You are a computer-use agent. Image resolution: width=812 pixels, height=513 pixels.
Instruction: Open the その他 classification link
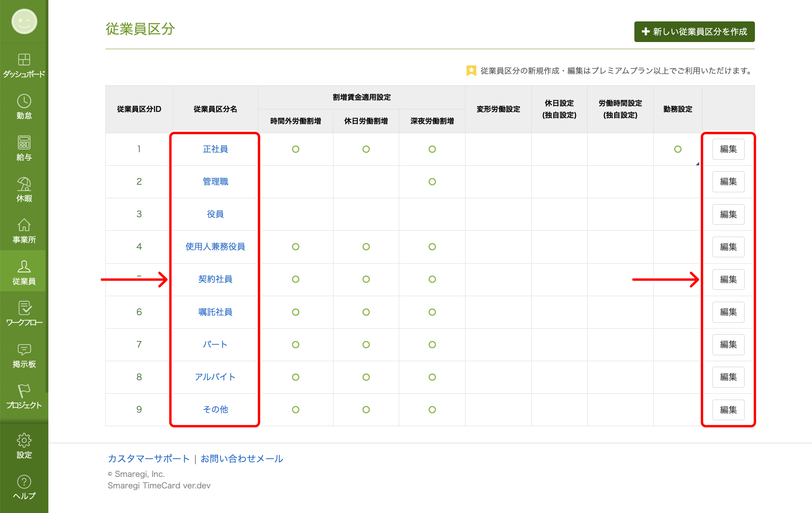click(x=215, y=410)
